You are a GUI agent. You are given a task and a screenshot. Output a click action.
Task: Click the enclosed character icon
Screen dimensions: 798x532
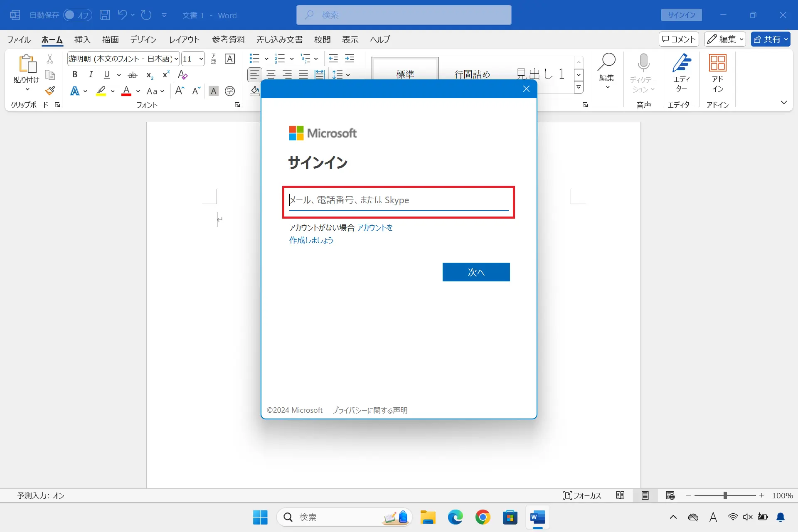click(x=230, y=91)
